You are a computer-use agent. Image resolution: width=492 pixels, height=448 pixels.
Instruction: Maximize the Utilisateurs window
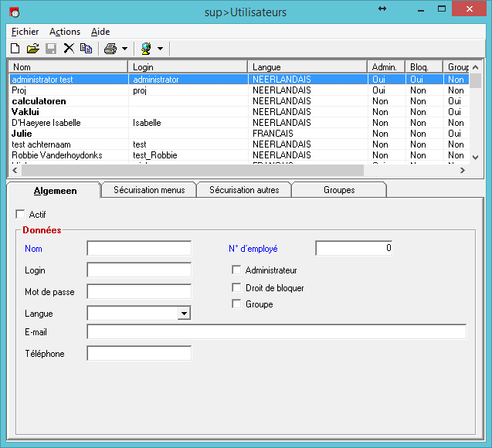(x=442, y=8)
